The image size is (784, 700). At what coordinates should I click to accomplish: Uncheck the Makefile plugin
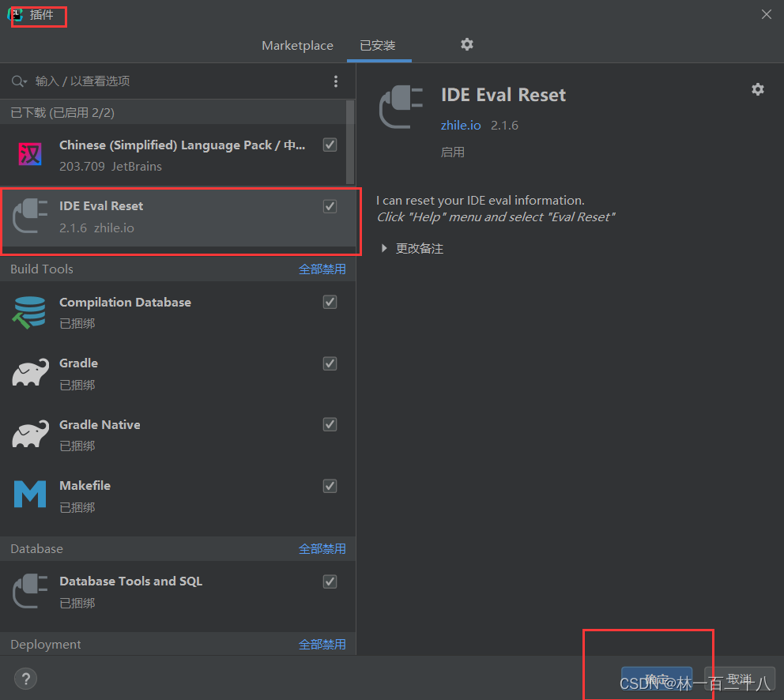330,486
